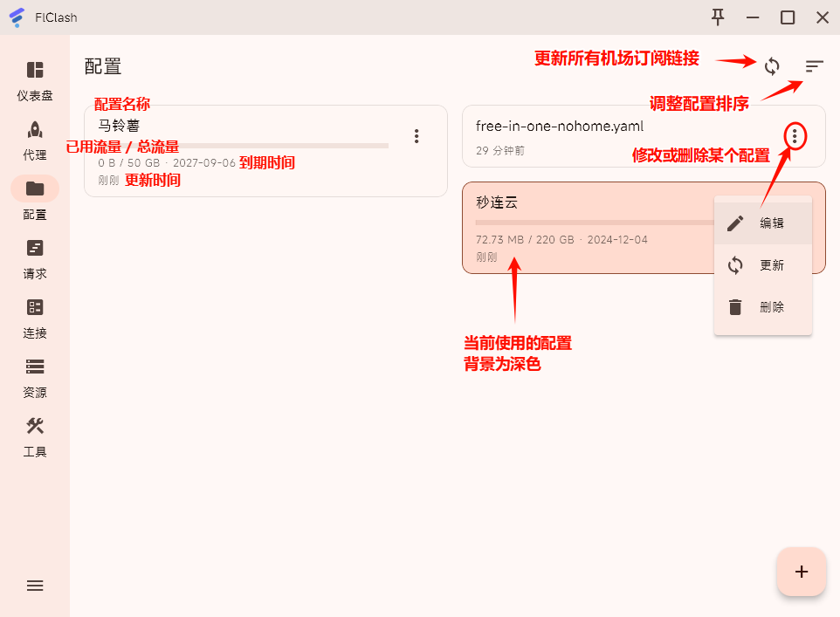Expand the sidebar with hamburger menu
Image resolution: width=840 pixels, height=617 pixels.
pyautogui.click(x=35, y=586)
